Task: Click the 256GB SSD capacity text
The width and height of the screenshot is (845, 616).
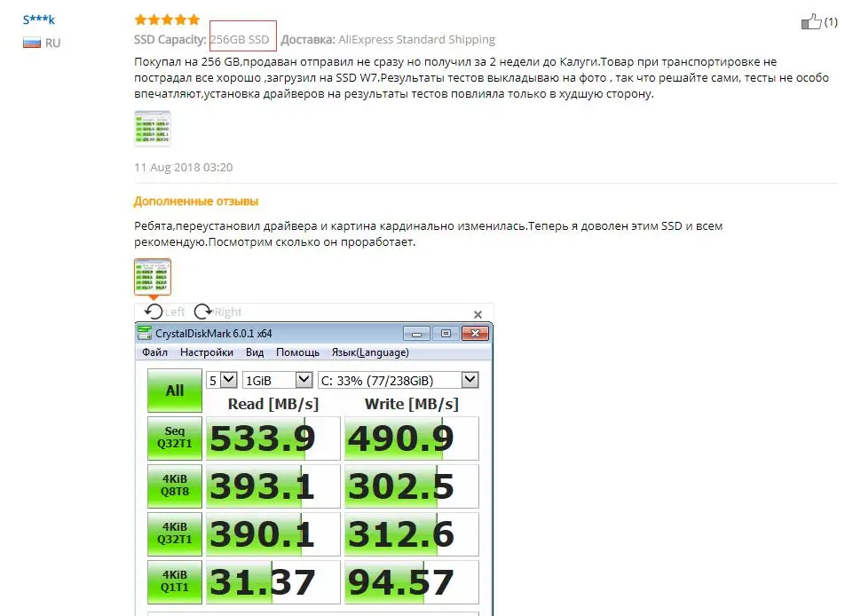Action: [240, 39]
